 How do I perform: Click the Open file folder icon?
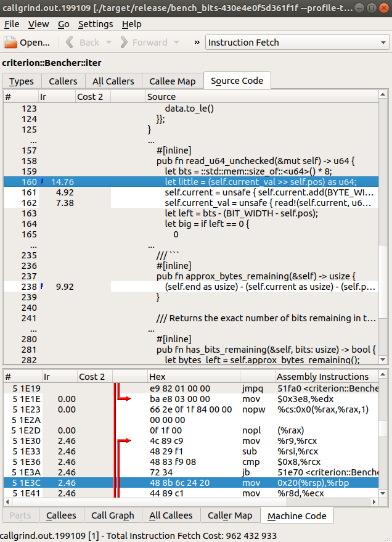(11, 43)
